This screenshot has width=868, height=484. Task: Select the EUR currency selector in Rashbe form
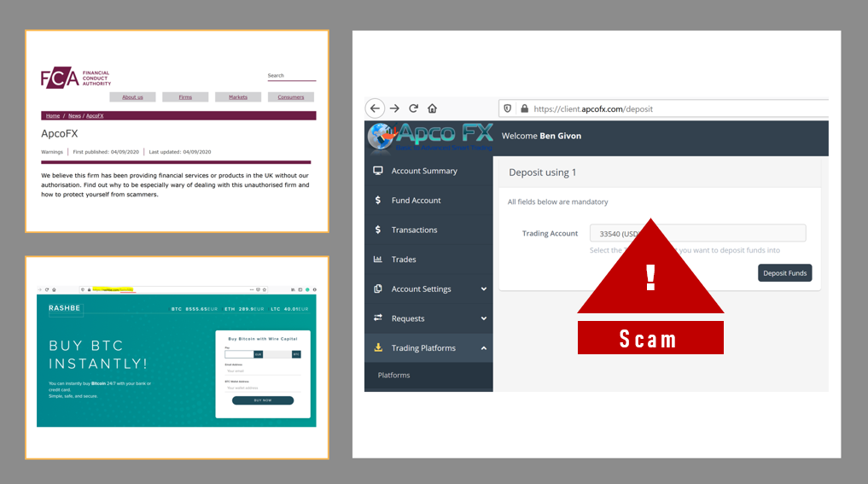[x=258, y=354]
